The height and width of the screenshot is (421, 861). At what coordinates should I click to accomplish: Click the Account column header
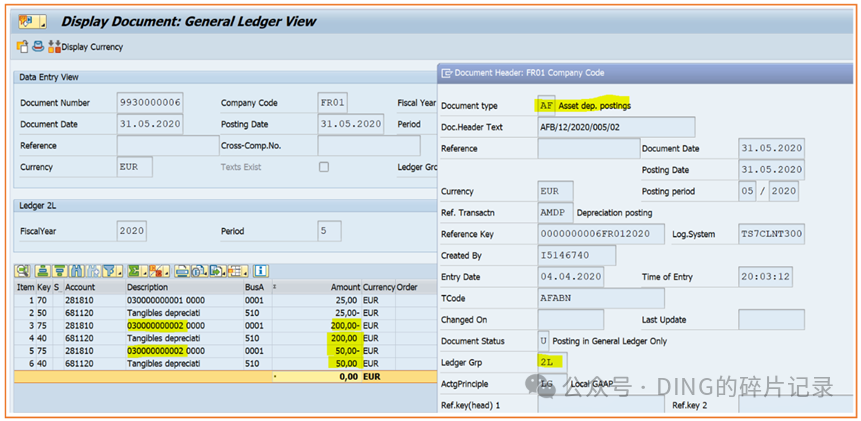(94, 287)
